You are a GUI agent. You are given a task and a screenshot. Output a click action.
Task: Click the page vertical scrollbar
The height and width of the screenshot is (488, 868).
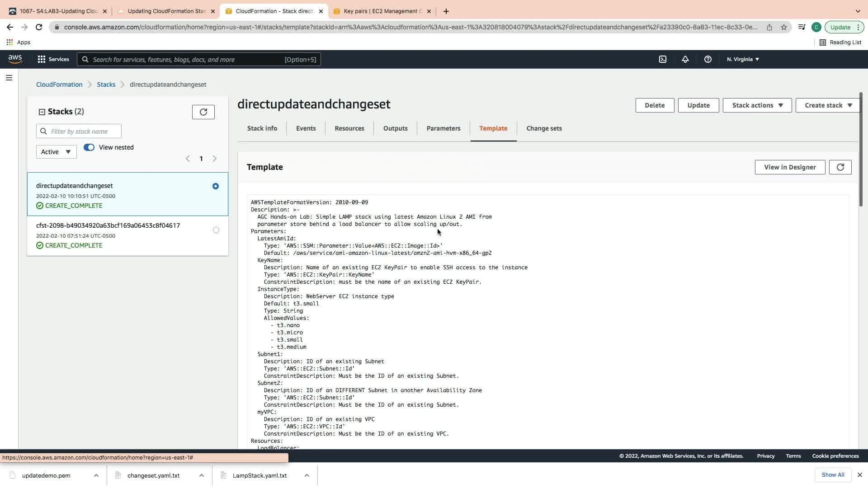pos(861,149)
